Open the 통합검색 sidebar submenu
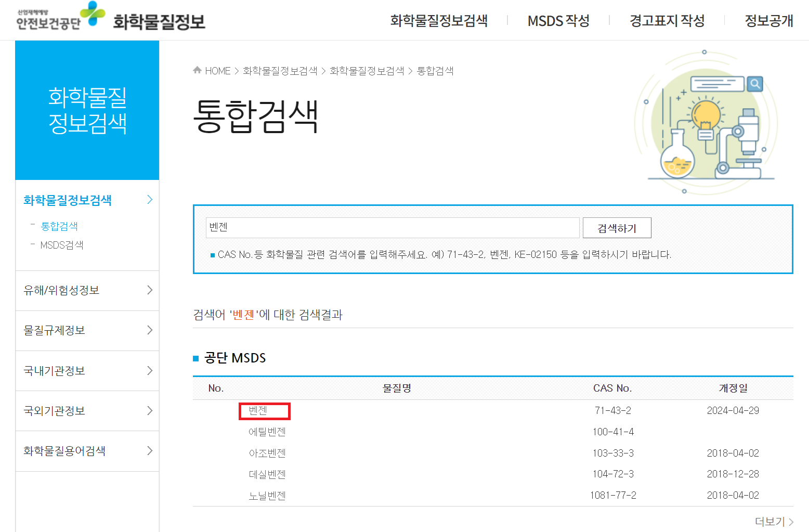Screen dimensions: 809x532 point(59,226)
